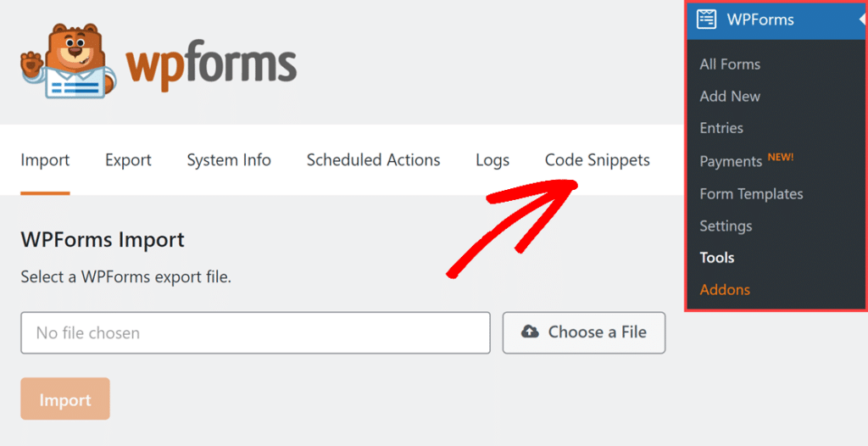
Task: Click the WPForms menu icon in sidebar
Action: 706,20
